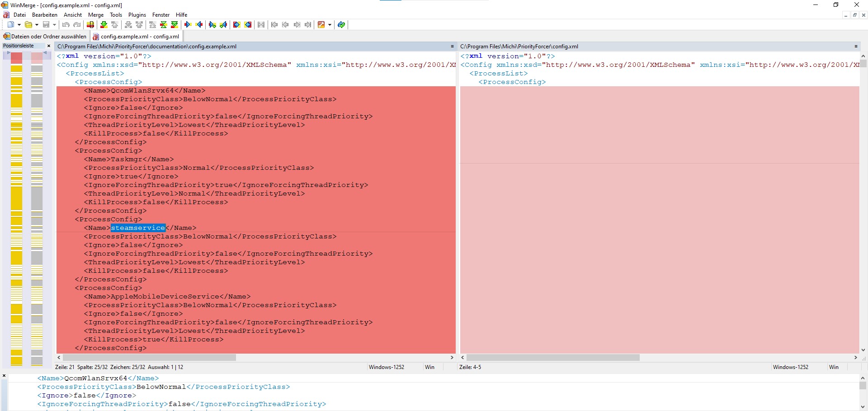Expand the Save dropdown arrow
The image size is (868, 411).
coord(54,25)
